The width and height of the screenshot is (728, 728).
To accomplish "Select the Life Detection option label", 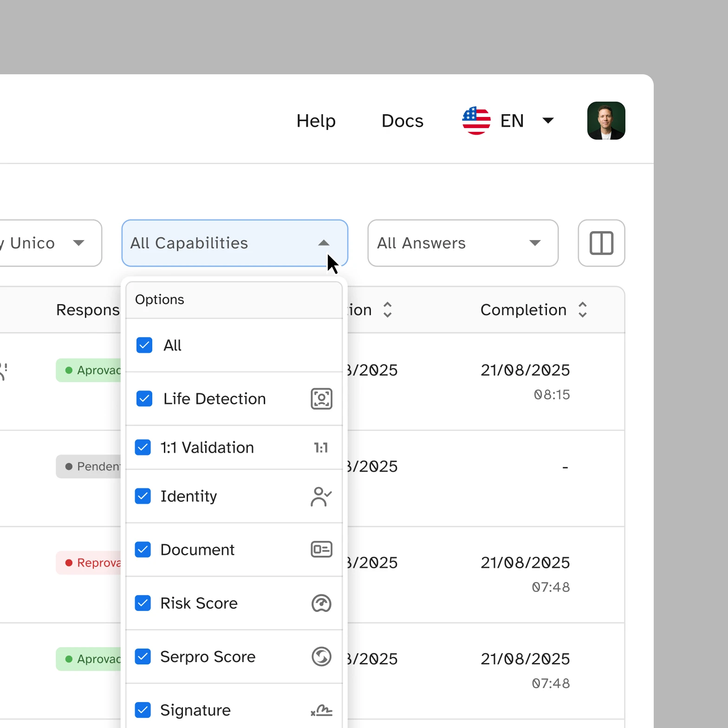I will (x=214, y=399).
